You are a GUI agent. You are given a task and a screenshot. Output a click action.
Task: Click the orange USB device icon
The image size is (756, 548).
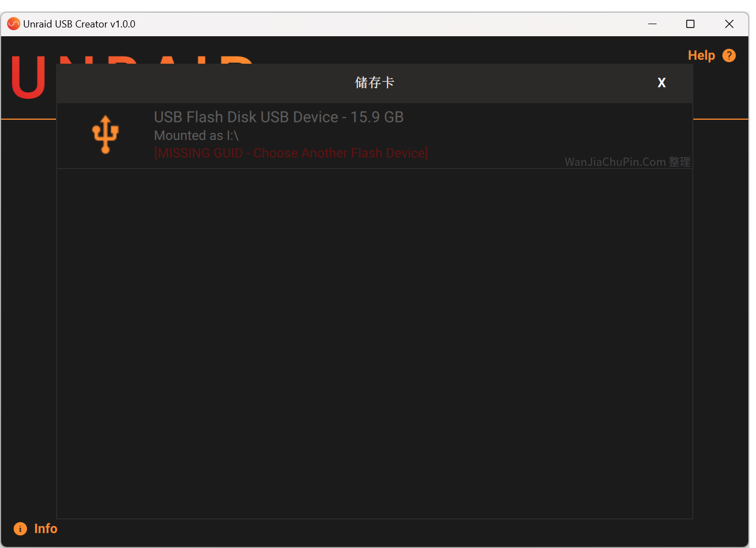pyautogui.click(x=105, y=135)
